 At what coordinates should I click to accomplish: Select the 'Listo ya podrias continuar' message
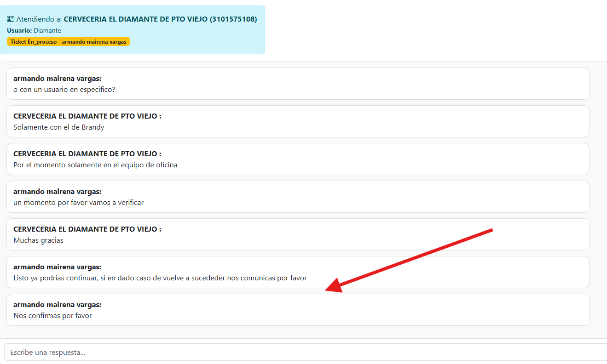coord(160,278)
